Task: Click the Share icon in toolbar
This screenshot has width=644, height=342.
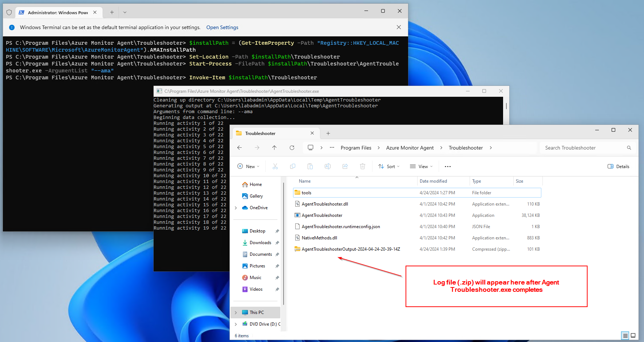Action: (x=345, y=167)
